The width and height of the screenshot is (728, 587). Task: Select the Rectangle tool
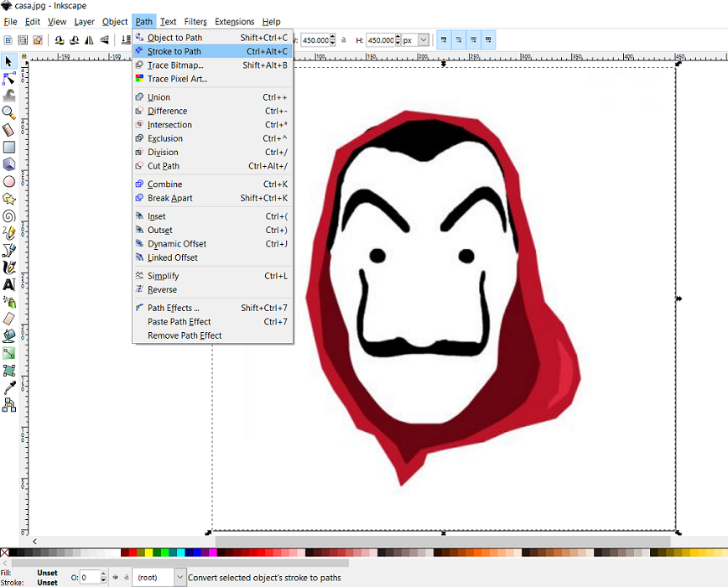coord(9,147)
